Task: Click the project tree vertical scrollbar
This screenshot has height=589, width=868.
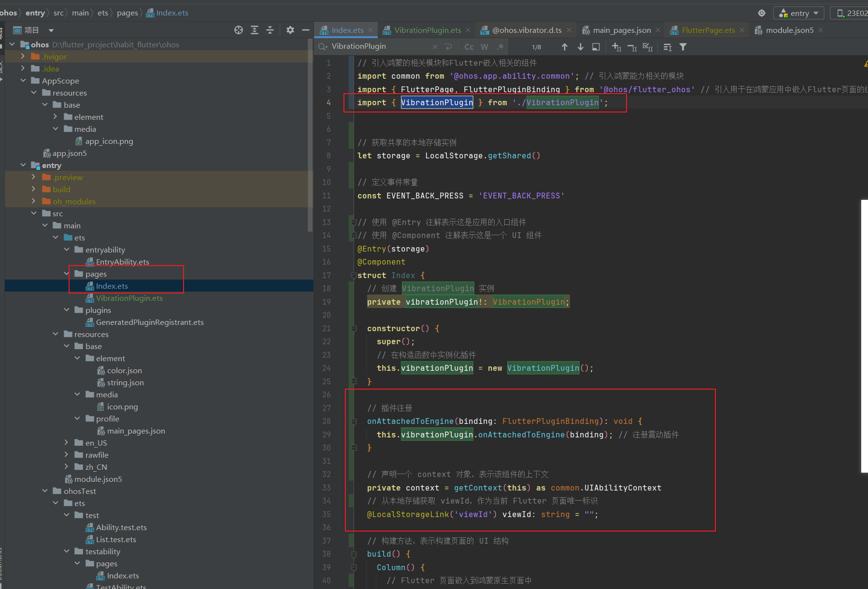Action: coord(310,135)
